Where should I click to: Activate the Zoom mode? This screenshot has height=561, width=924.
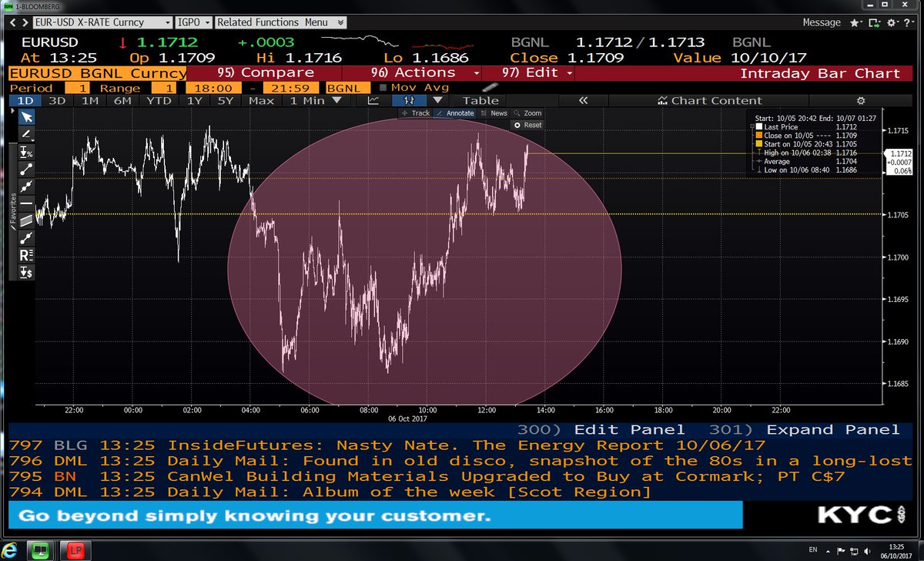coord(527,113)
